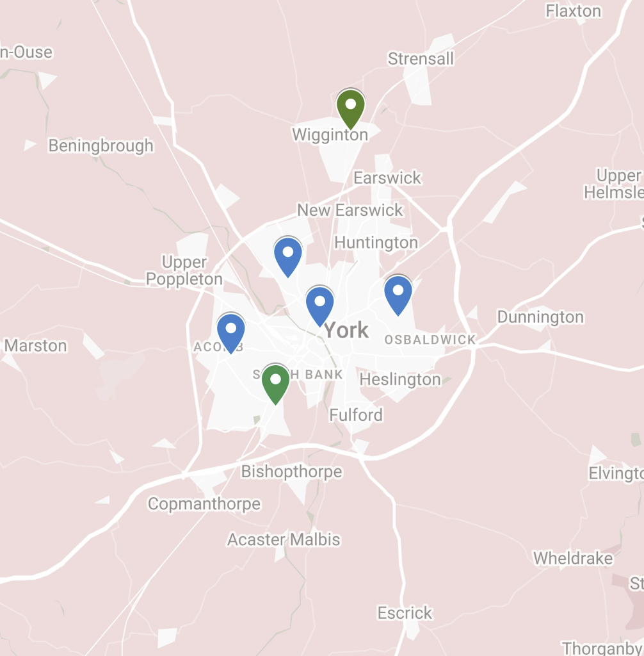Select the Beningbrough place label
This screenshot has height=656, width=644.
click(x=101, y=145)
